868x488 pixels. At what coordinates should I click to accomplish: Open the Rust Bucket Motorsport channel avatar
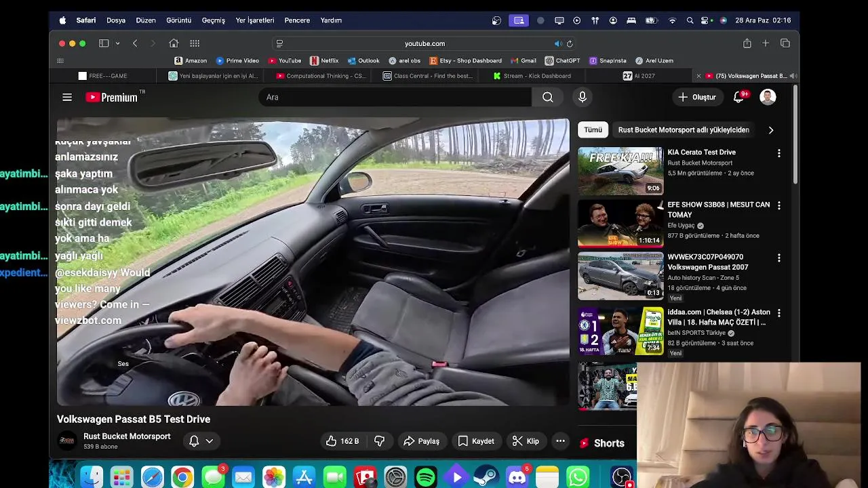(x=66, y=441)
